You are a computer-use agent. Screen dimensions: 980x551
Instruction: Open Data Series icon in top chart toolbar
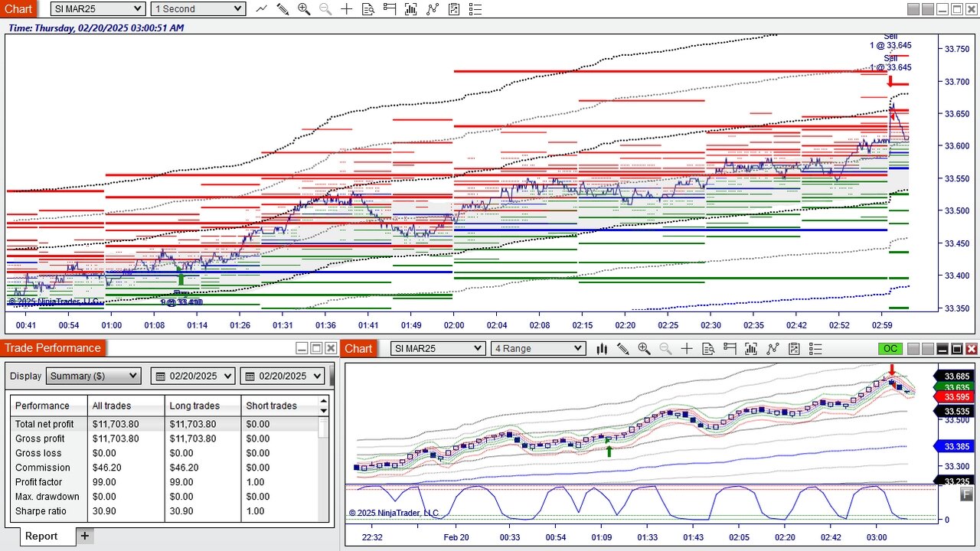click(x=411, y=9)
